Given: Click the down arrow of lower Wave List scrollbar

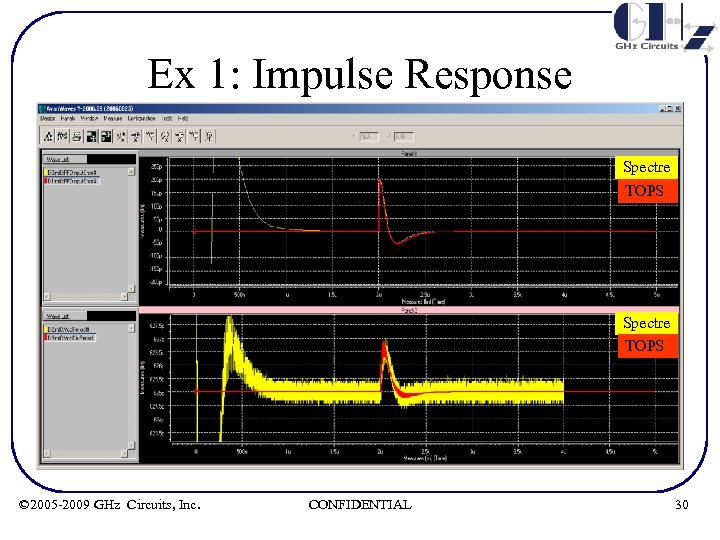Looking at the screenshot, I should coord(131,445).
